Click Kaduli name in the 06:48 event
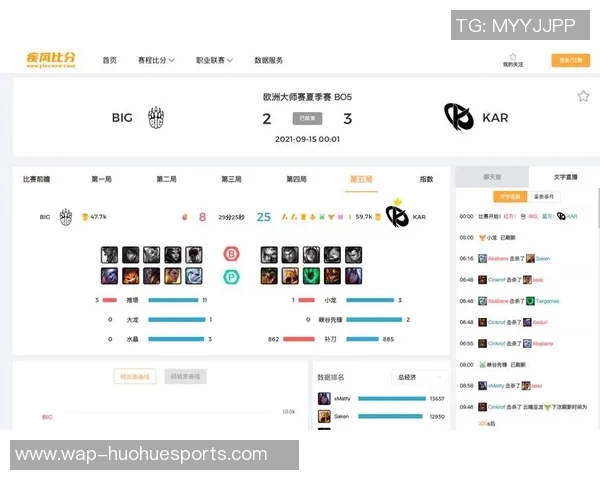This screenshot has height=480, width=600. pos(540,322)
